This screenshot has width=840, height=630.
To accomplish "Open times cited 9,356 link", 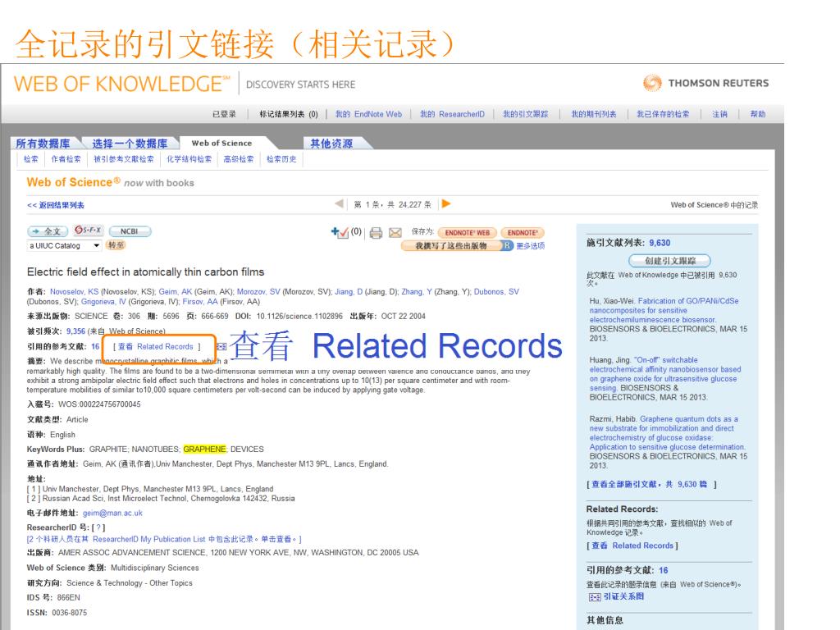I will [75, 331].
